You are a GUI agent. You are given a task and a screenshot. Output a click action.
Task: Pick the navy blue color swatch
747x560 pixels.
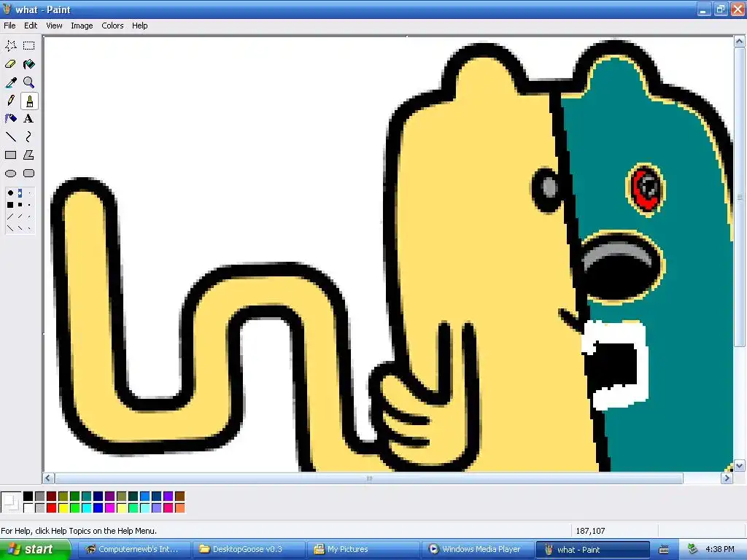pos(98,496)
